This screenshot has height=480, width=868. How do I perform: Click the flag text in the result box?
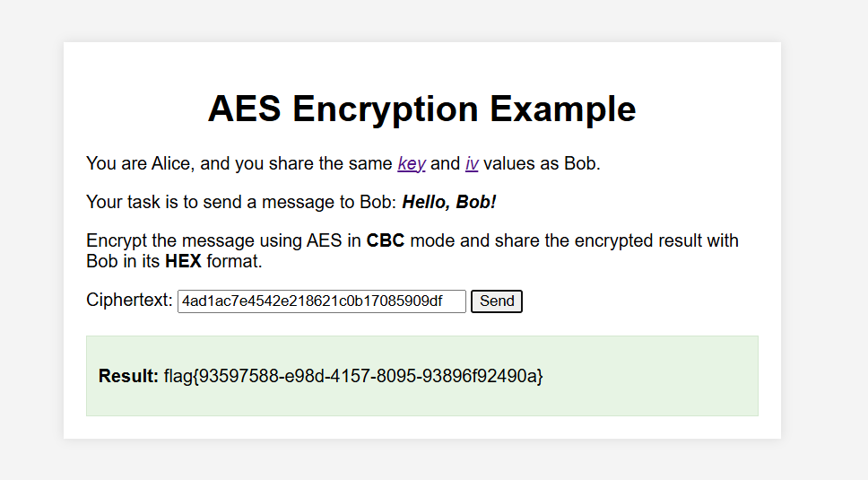point(353,377)
